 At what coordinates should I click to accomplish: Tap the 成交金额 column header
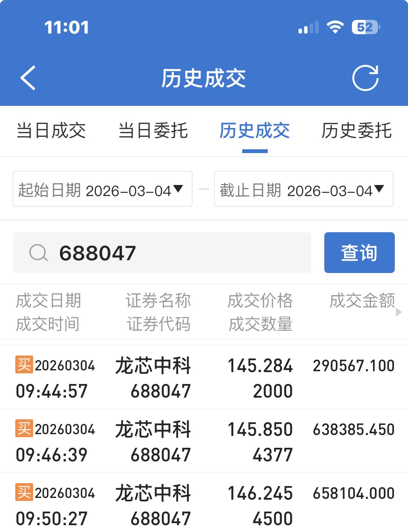coord(363,301)
